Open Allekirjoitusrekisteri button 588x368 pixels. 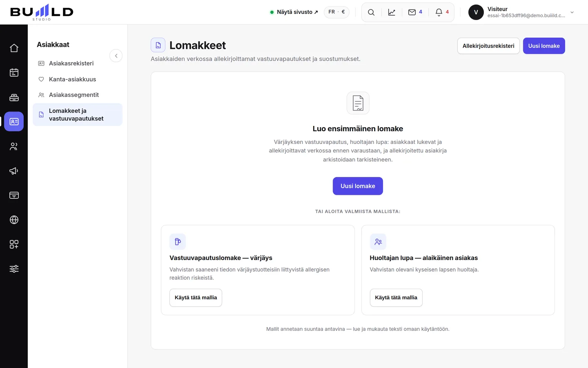pyautogui.click(x=488, y=46)
